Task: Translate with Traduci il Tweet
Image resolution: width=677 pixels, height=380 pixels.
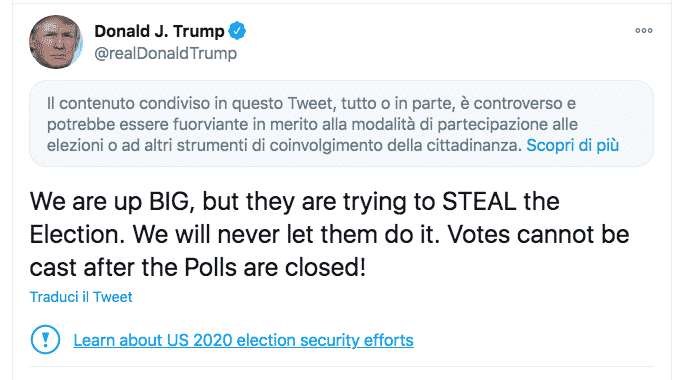Action: click(81, 297)
